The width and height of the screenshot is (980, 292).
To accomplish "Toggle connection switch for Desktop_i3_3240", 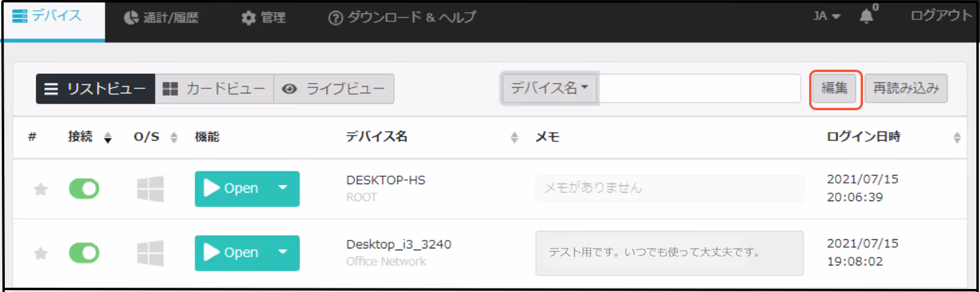I will (x=84, y=253).
